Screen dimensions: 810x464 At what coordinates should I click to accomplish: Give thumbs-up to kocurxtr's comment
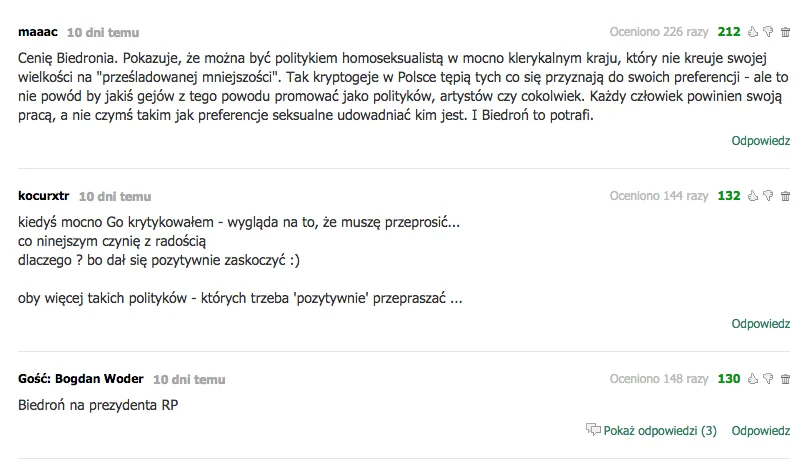pos(753,196)
